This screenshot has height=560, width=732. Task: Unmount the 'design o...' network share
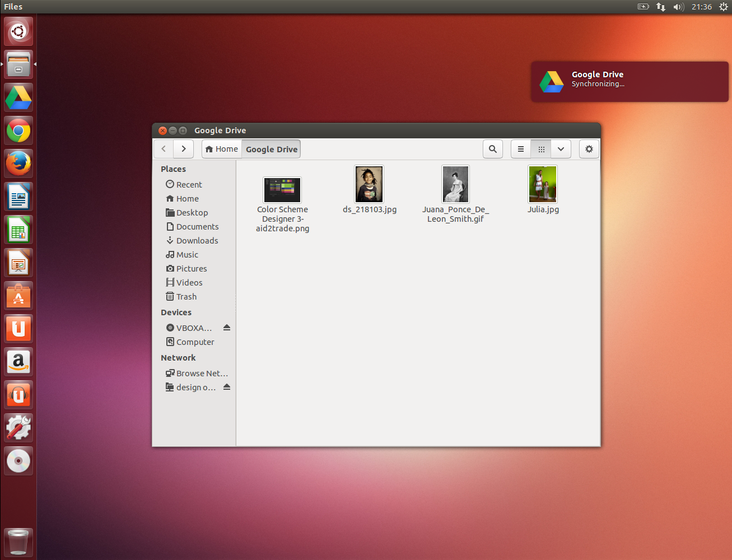227,387
